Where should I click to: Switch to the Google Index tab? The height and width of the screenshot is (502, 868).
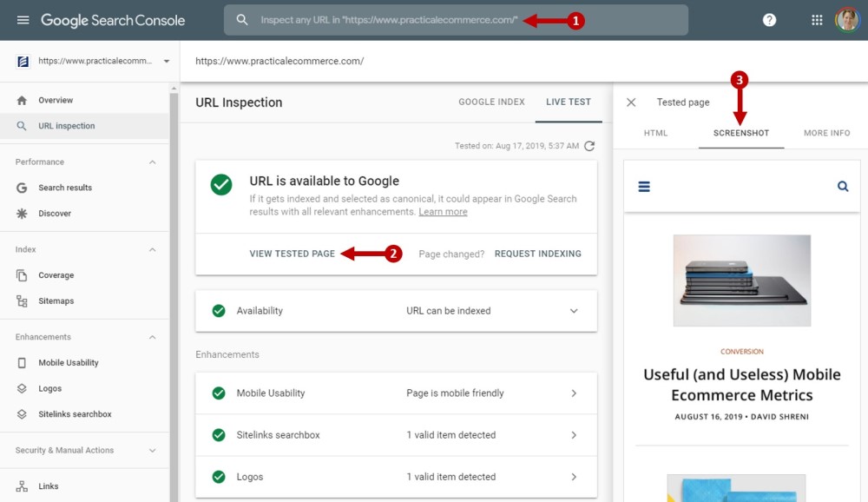(x=491, y=102)
